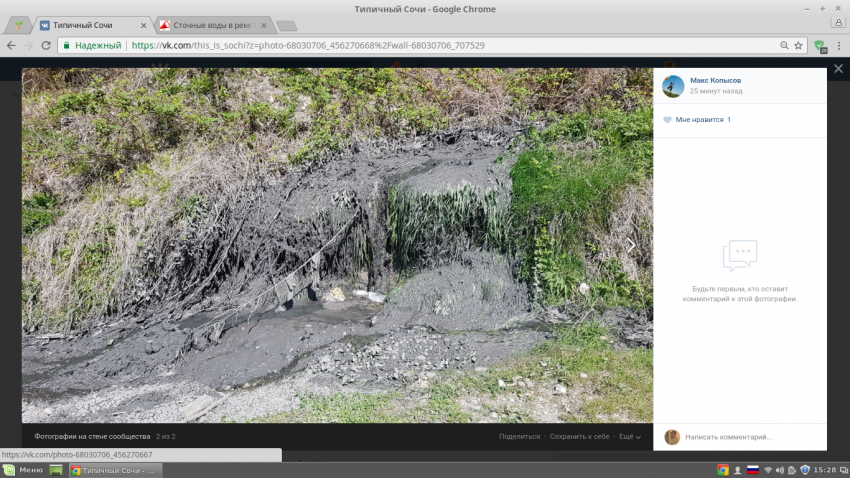
Task: Like the photo with heart icon
Action: tap(668, 120)
